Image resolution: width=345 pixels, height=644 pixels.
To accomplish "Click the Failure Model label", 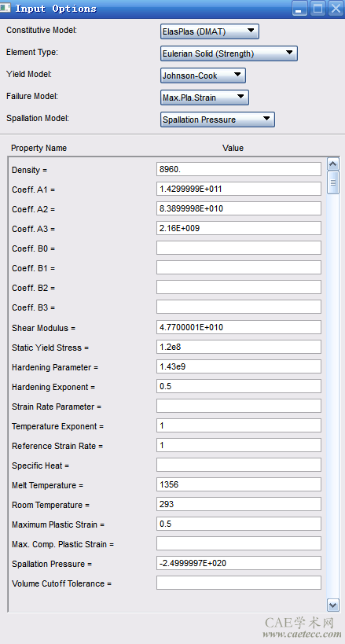I will 32,96.
